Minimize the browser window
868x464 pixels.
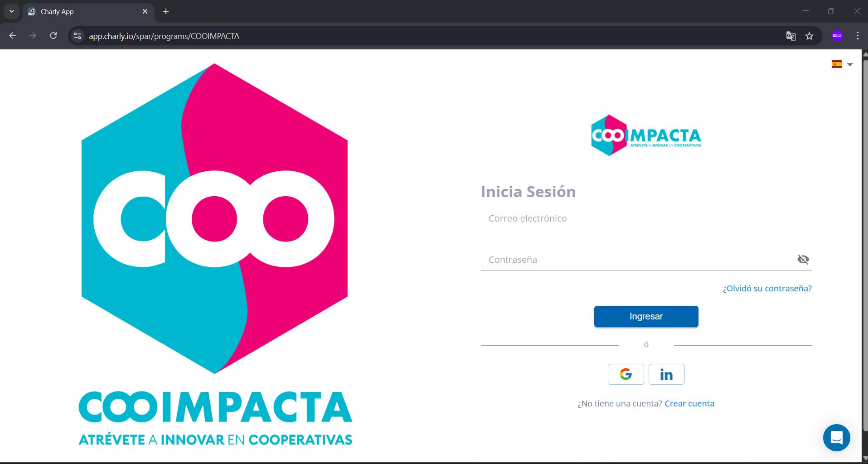click(805, 11)
